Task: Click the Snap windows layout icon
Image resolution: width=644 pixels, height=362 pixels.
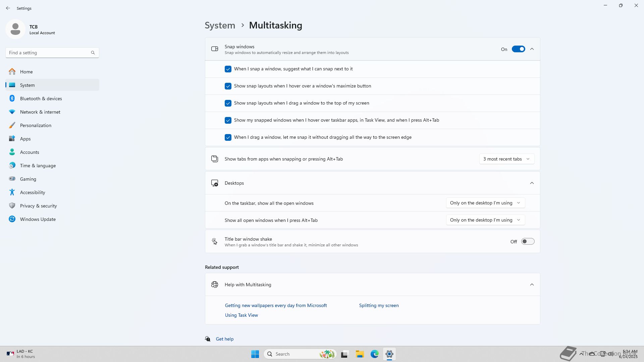Action: pos(215,49)
